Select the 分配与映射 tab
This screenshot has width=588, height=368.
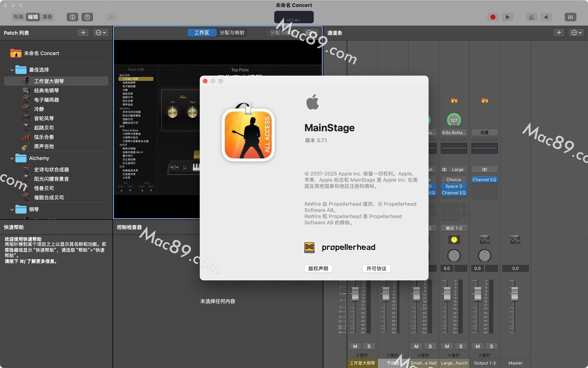coord(232,33)
